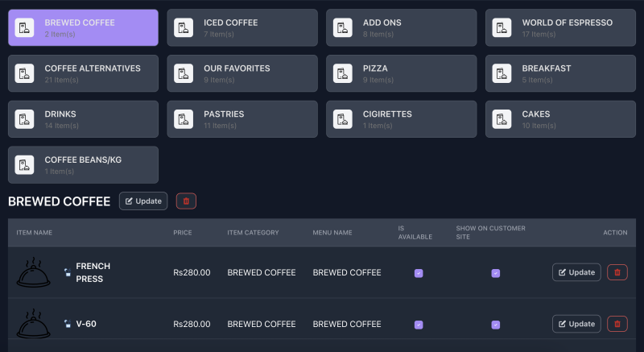644x352 pixels.
Task: Click the Rs280.00 price of FRENCH PRESS
Action: pyautogui.click(x=192, y=272)
